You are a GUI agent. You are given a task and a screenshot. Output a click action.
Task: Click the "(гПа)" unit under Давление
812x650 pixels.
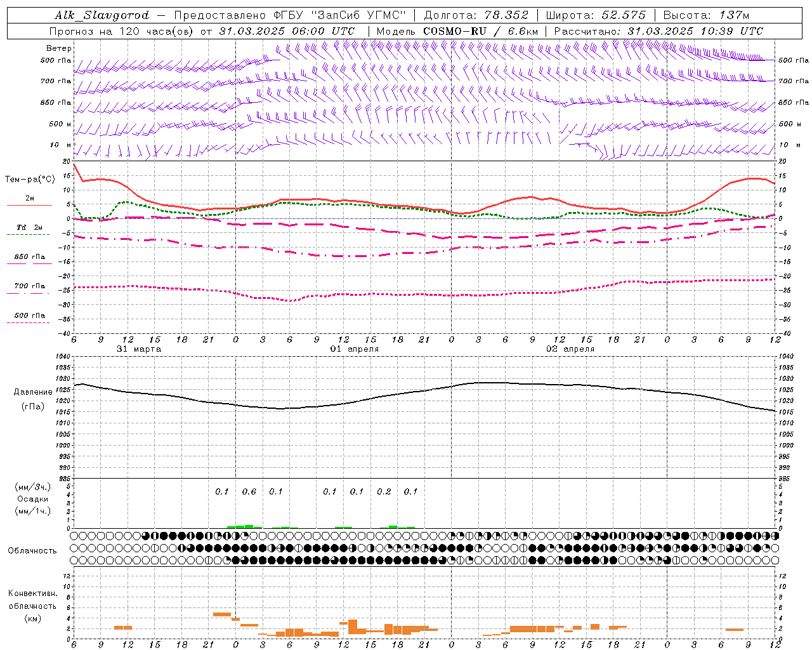point(32,406)
